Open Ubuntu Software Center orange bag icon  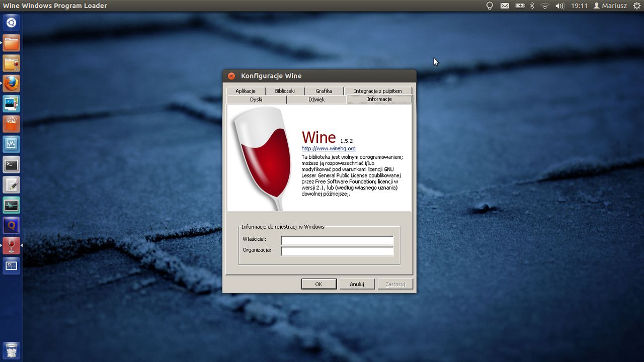(12, 124)
